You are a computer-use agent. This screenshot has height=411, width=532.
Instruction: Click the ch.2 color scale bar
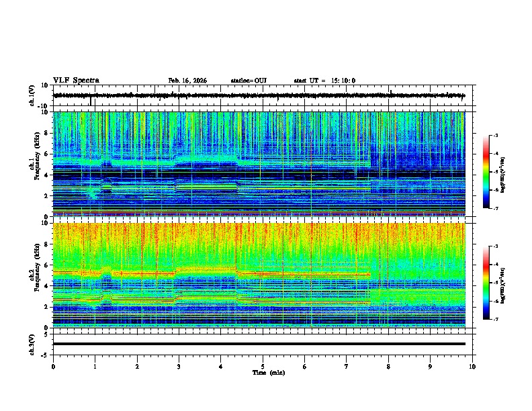coord(486,283)
